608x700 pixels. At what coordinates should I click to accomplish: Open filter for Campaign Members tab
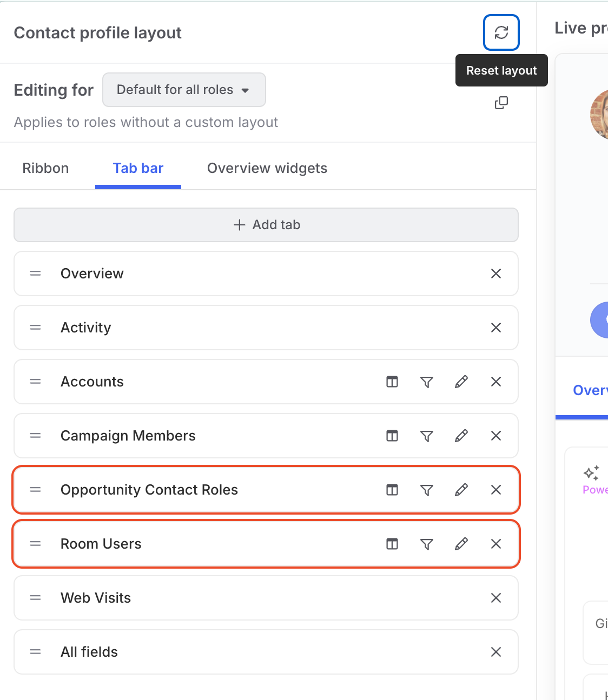427,436
